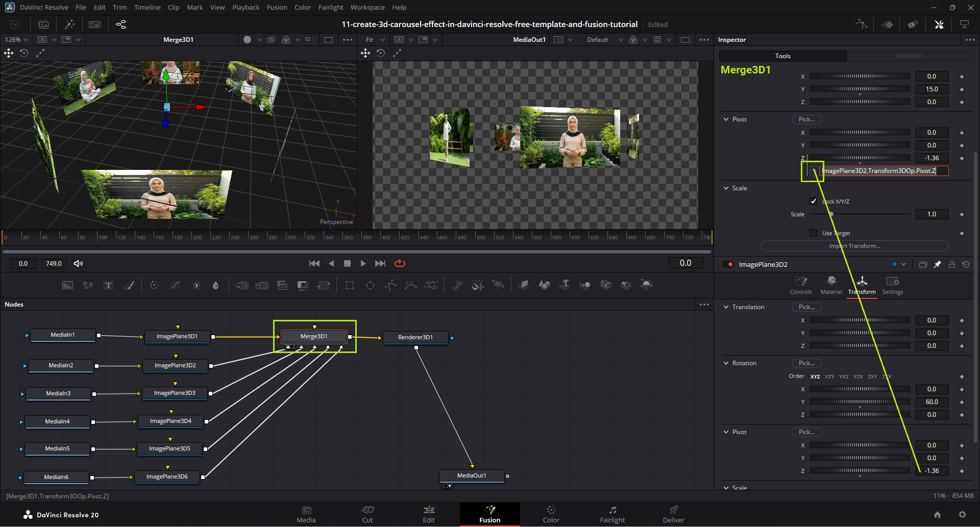Pin the ImagePlane3D2 inspector panel
Screen dimensions: 980x527
tap(937, 264)
